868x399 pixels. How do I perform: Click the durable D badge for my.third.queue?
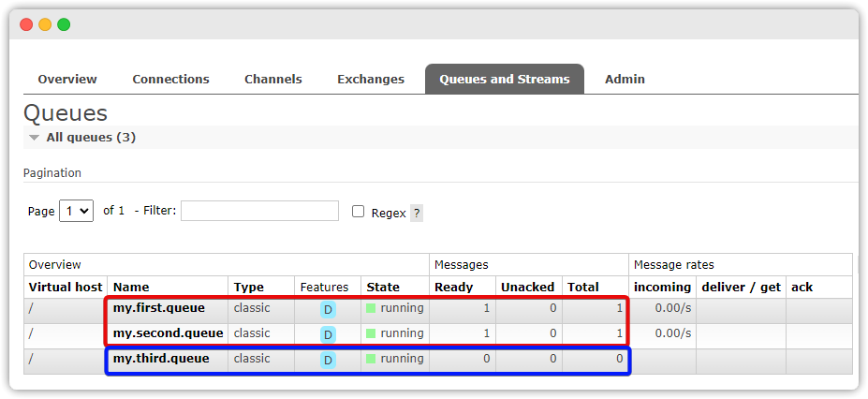pyautogui.click(x=328, y=361)
